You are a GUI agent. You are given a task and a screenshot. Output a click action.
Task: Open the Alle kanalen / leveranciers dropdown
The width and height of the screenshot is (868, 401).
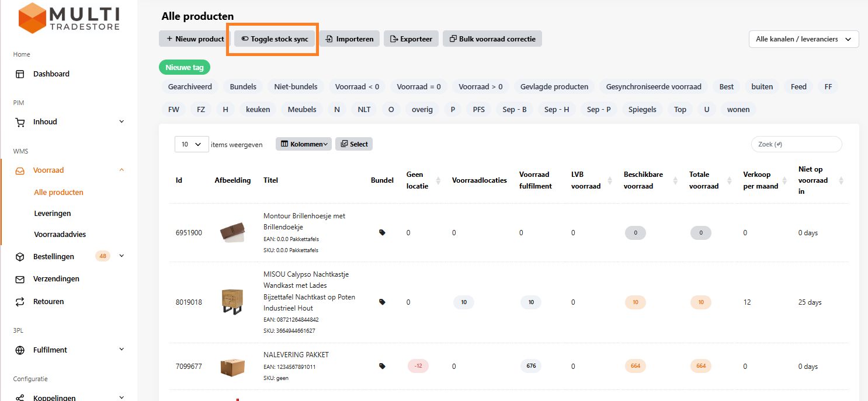(x=803, y=39)
